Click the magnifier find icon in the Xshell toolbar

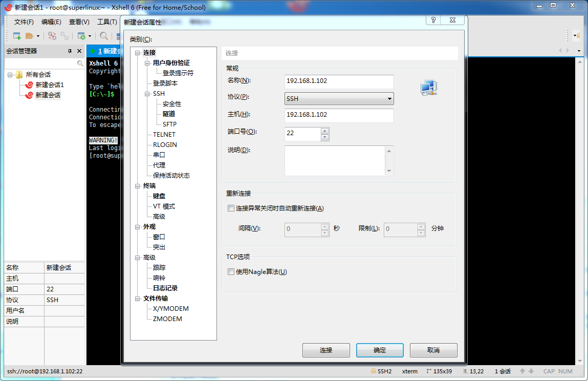click(104, 36)
